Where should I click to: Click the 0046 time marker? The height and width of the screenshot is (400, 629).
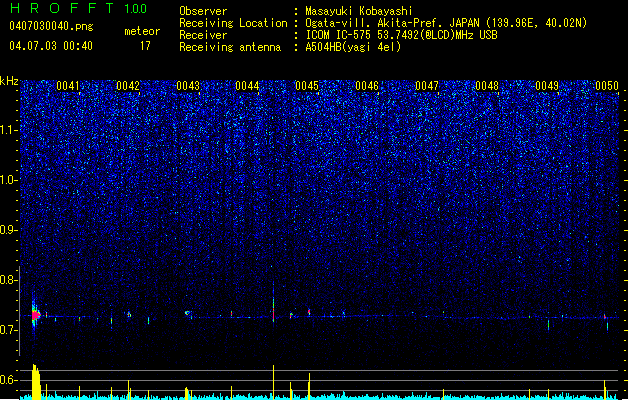click(367, 86)
